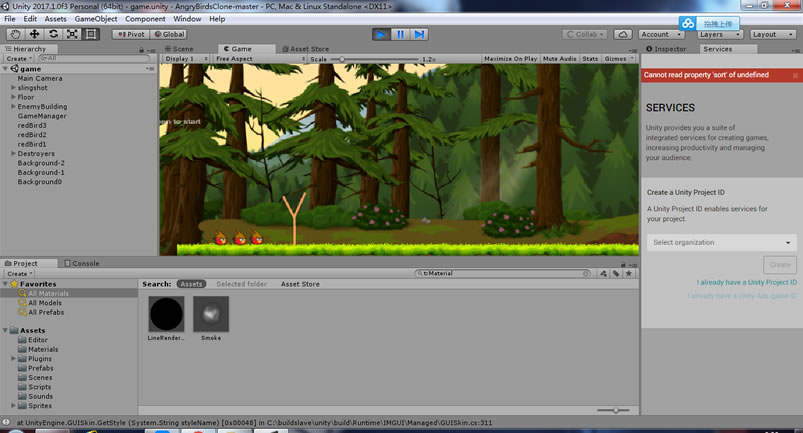Switch to the Asset Store tab
The width and height of the screenshot is (803, 433).
coord(306,49)
